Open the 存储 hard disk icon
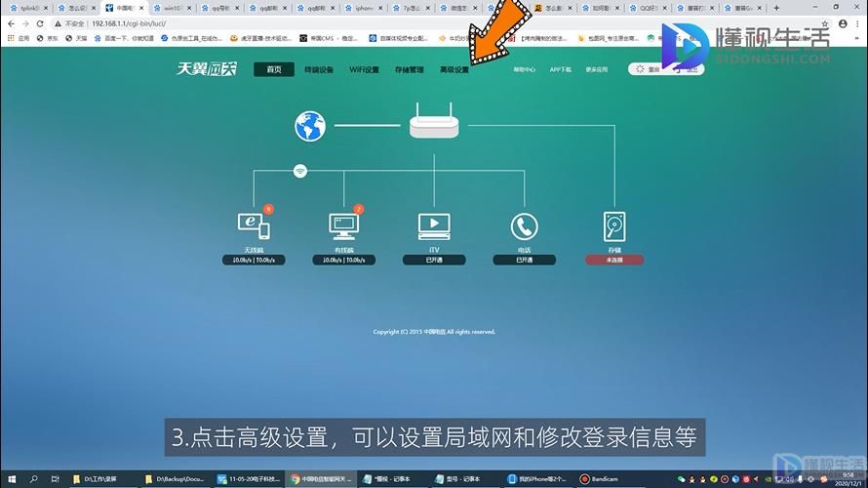 (614, 226)
